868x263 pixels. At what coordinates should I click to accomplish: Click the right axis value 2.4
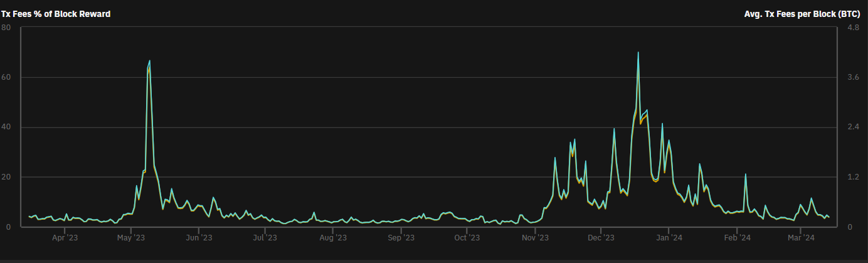pyautogui.click(x=852, y=127)
